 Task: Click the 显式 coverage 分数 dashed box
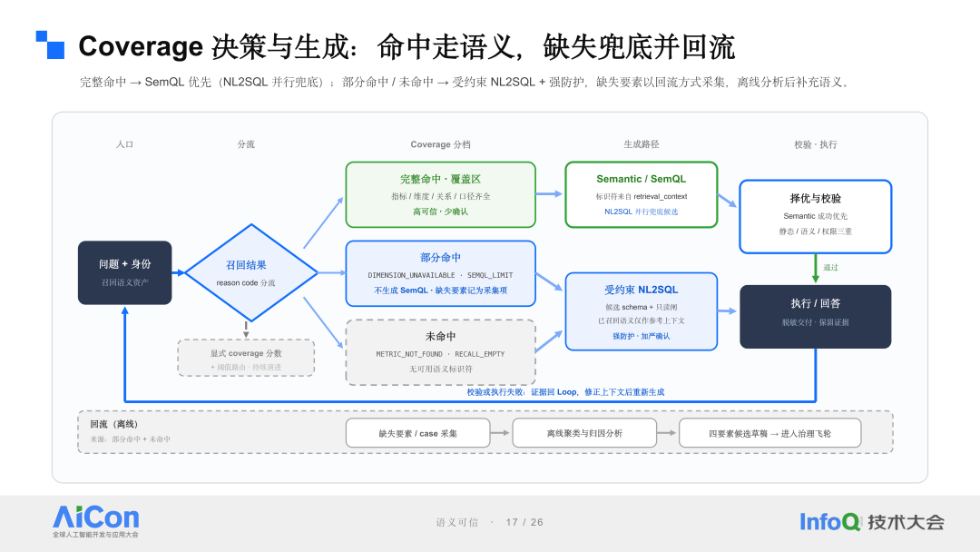tap(246, 358)
